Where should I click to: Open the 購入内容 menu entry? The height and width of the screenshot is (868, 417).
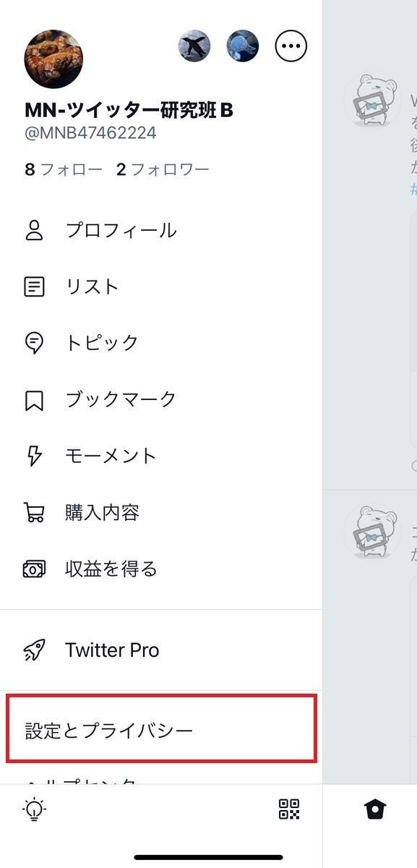pos(161,513)
